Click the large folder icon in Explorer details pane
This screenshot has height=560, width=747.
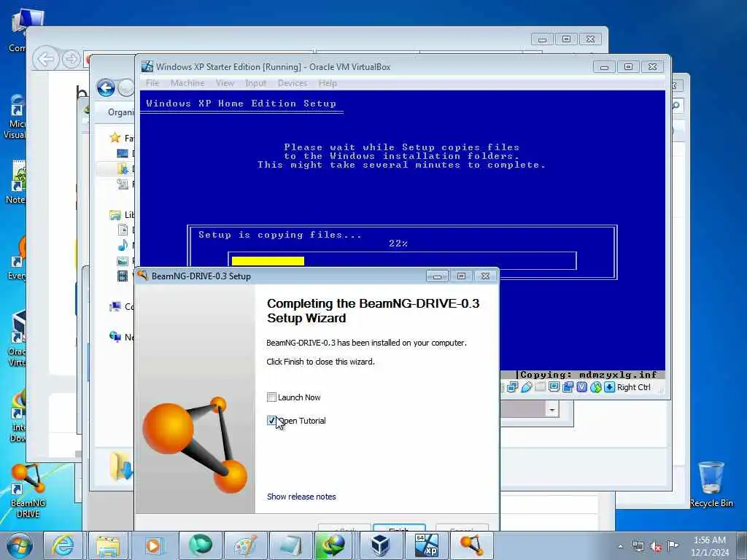coord(120,465)
